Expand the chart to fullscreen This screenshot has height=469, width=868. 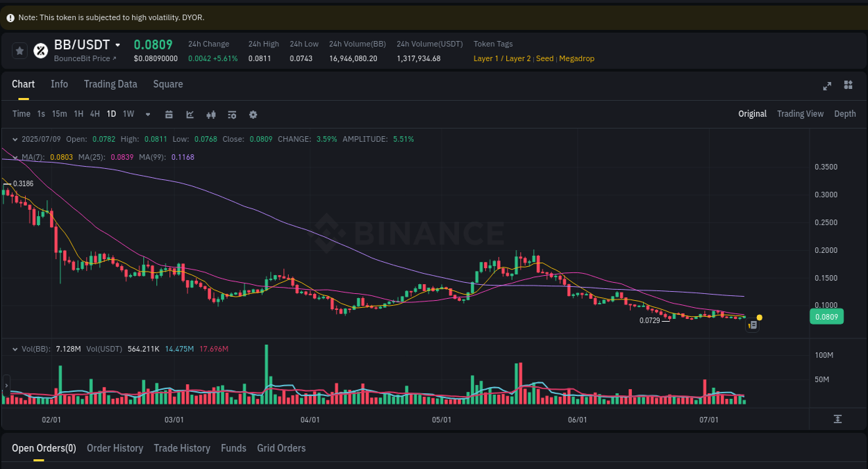pos(827,86)
